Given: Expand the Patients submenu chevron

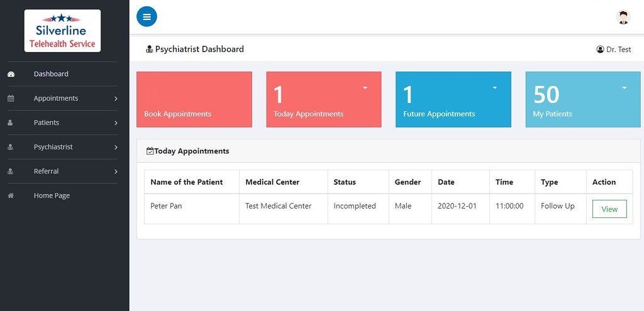Looking at the screenshot, I should click(116, 123).
